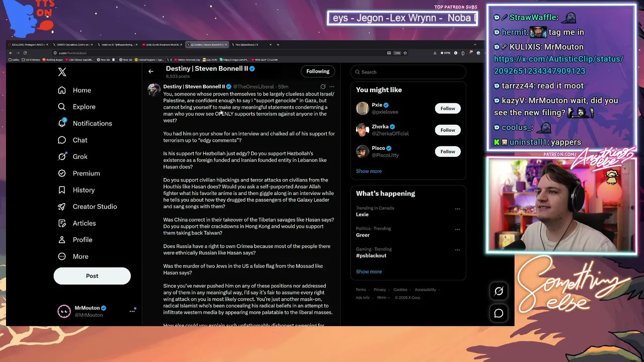Screen dimensions: 644x362
Task: Reload the page in the browser
Action: tap(25, 53)
